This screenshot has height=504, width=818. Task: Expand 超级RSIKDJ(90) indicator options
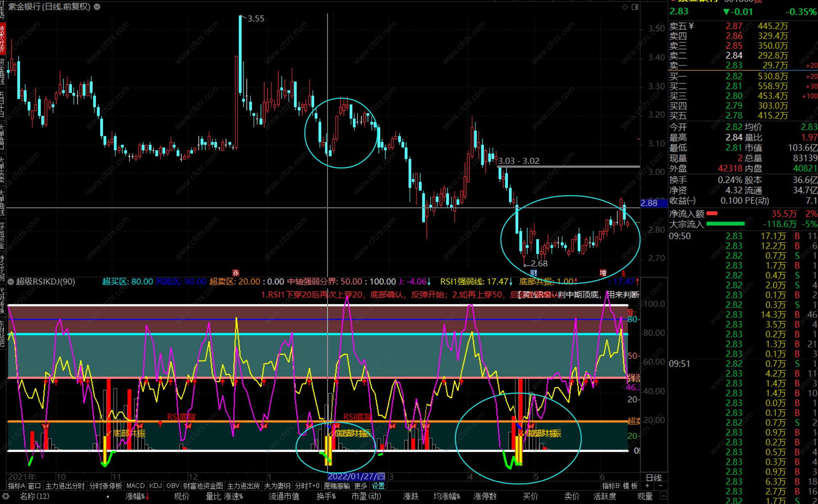[11, 282]
